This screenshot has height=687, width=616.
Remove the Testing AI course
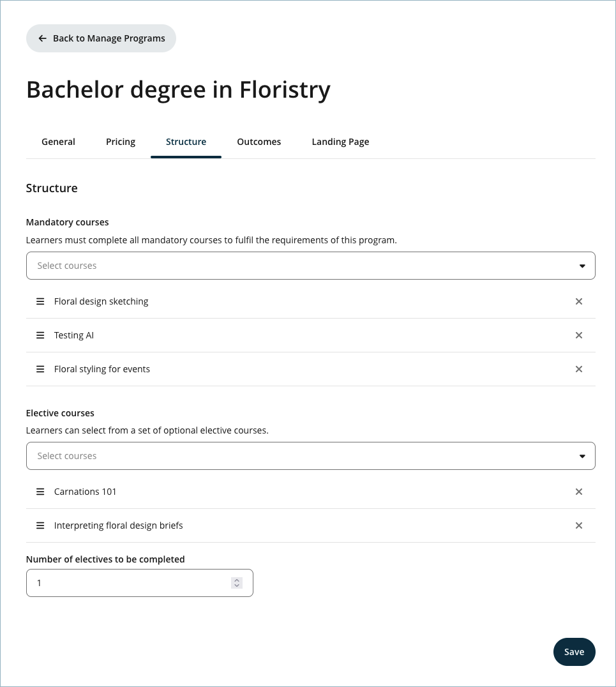pos(579,335)
